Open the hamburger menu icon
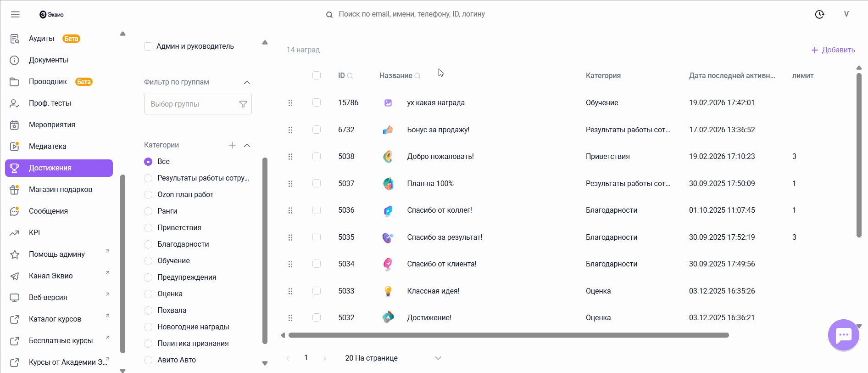Viewport: 868px width, 373px height. (15, 14)
